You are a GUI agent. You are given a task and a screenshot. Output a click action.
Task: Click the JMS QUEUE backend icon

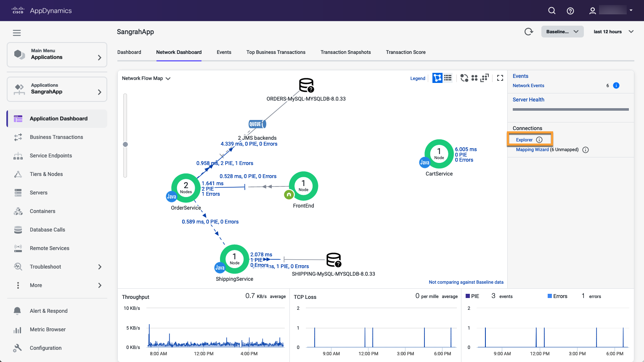coord(257,124)
